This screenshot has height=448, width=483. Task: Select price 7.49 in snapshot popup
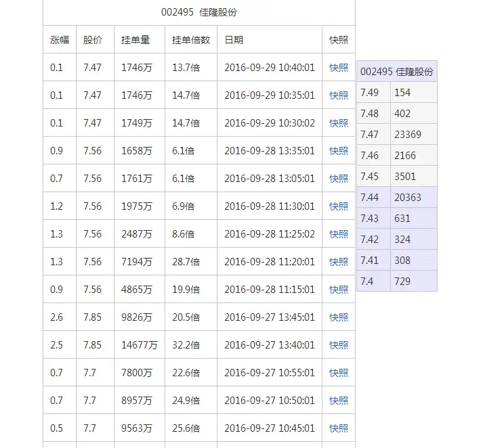[374, 92]
